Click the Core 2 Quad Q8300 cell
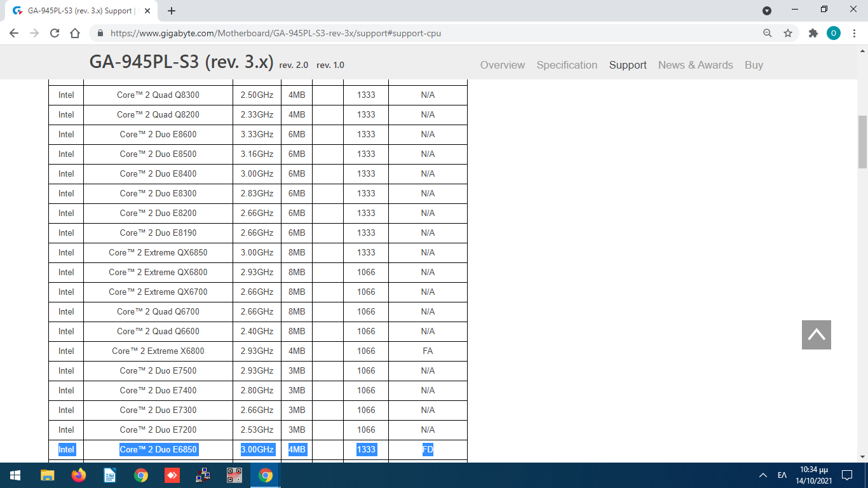 158,95
